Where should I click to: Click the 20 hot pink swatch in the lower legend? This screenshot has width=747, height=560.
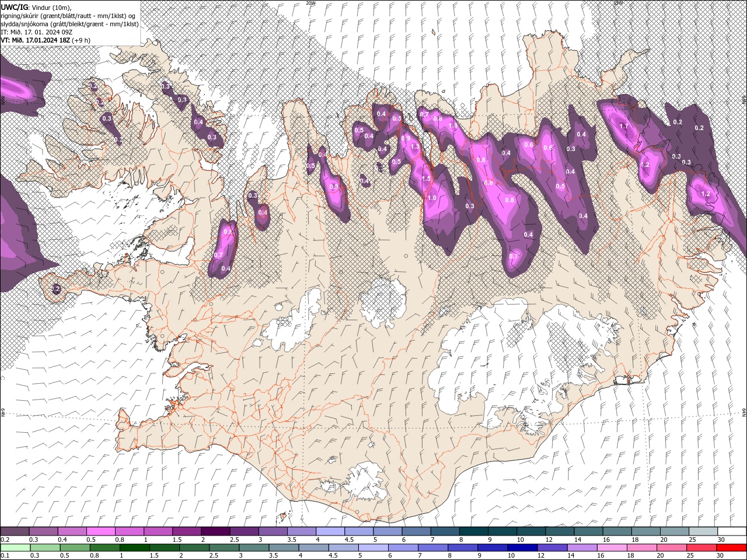(671, 548)
